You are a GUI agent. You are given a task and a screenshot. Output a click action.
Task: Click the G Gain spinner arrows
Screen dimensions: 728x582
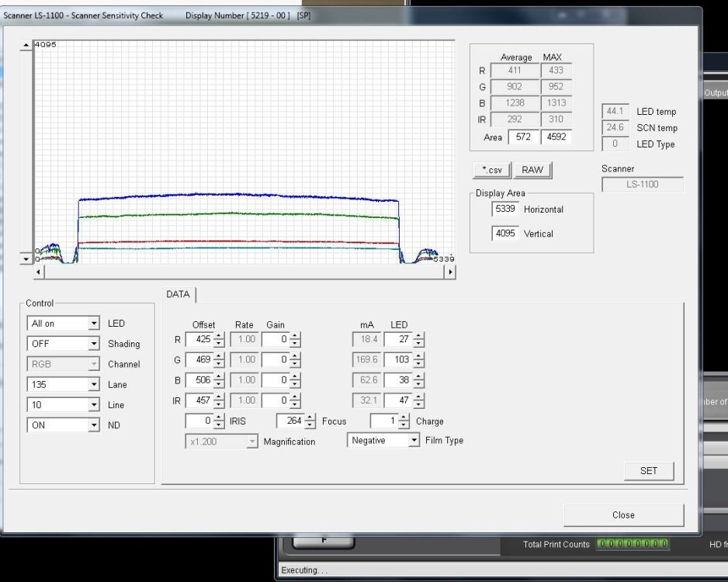point(295,360)
